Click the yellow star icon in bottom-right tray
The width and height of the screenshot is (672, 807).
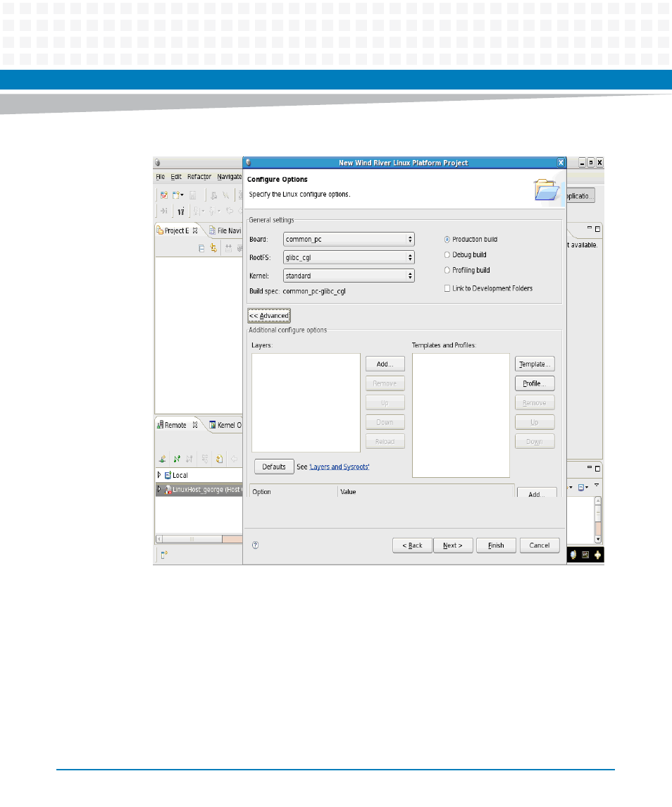597,555
